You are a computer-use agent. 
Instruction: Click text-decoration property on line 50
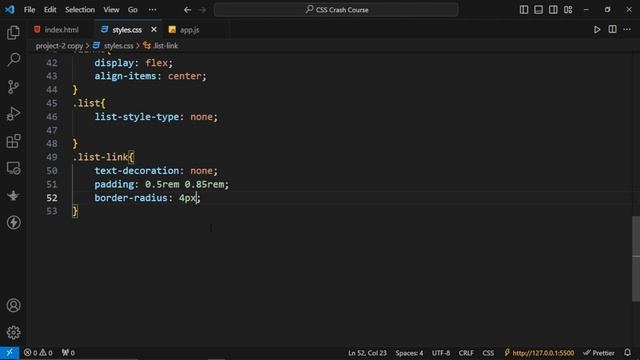click(x=137, y=171)
